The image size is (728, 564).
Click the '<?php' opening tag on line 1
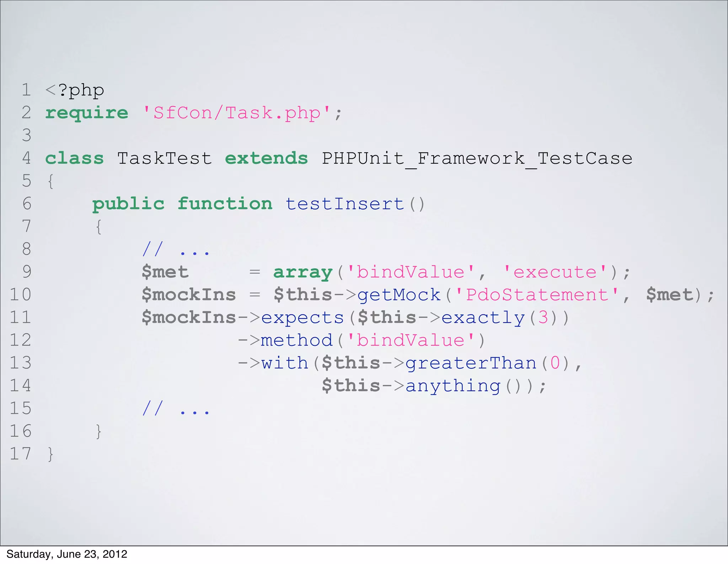click(75, 91)
